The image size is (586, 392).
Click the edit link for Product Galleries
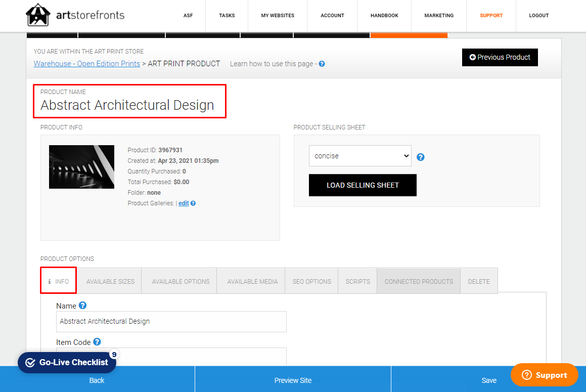(x=184, y=203)
